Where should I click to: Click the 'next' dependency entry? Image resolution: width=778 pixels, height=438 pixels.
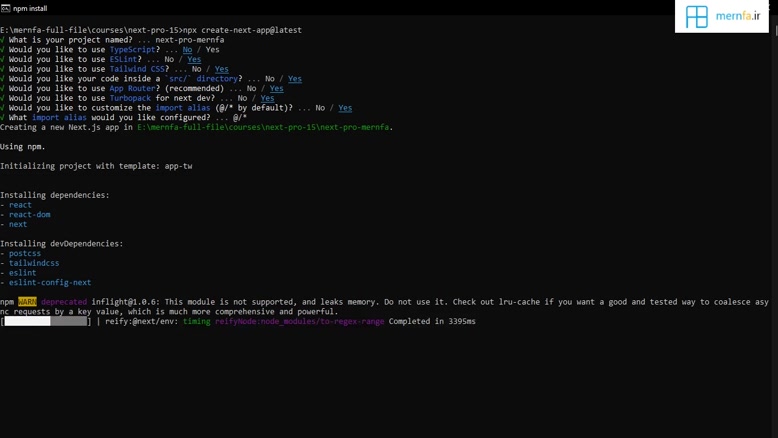coord(18,224)
